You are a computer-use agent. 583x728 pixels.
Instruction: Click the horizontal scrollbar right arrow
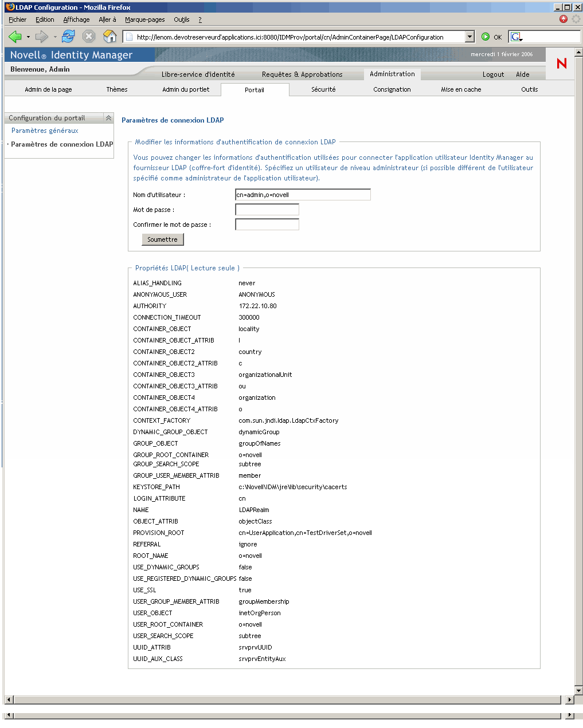coord(569,699)
